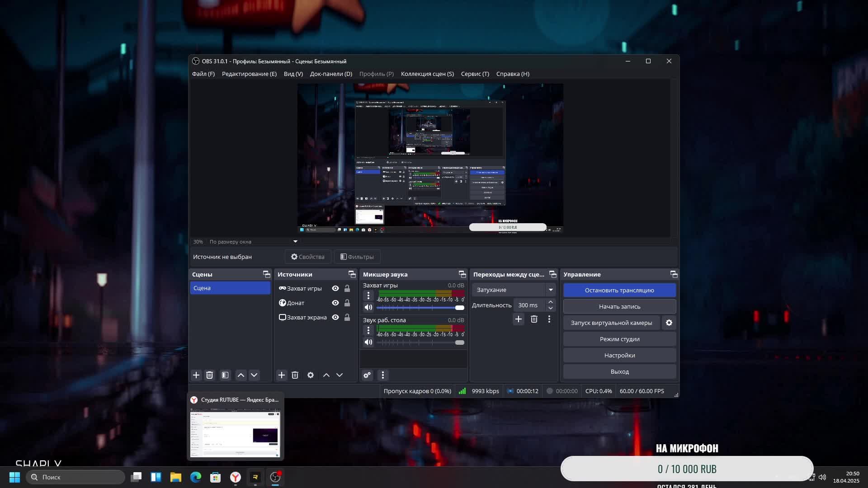Open the Док-панели (D) menu
The height and width of the screenshot is (488, 868).
(331, 74)
